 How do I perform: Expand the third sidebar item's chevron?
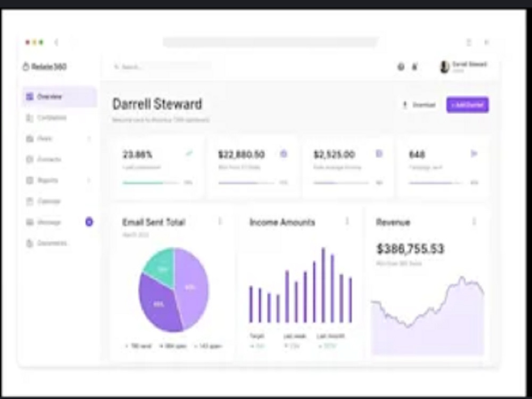[x=89, y=138]
